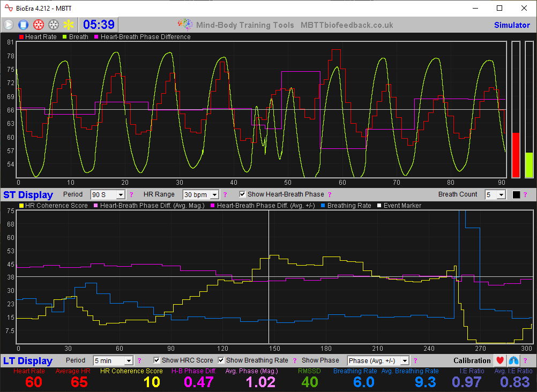Click the ST Display heading

tap(28, 195)
